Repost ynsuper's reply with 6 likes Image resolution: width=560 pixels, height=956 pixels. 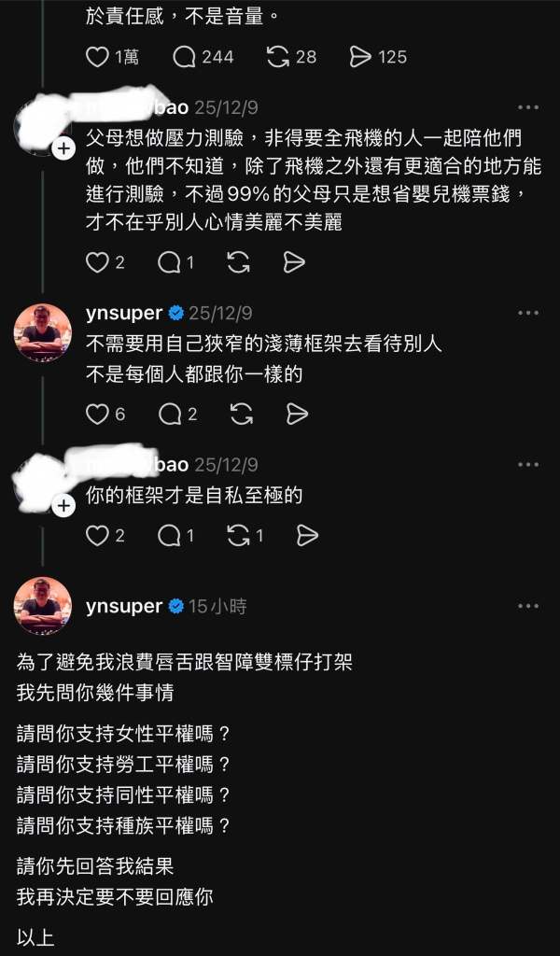(x=239, y=414)
